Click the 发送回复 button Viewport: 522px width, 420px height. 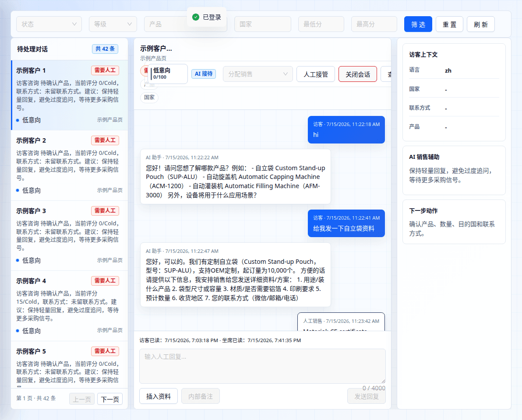367,396
